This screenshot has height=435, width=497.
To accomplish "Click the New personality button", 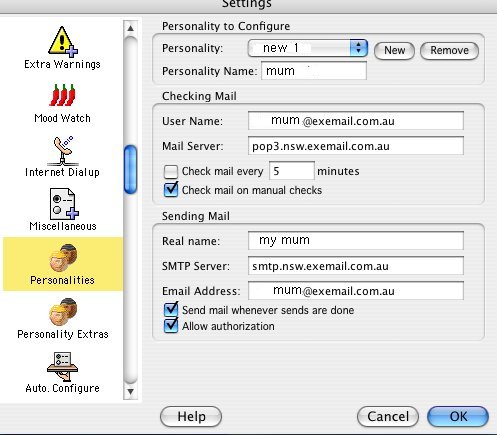I will 394,51.
